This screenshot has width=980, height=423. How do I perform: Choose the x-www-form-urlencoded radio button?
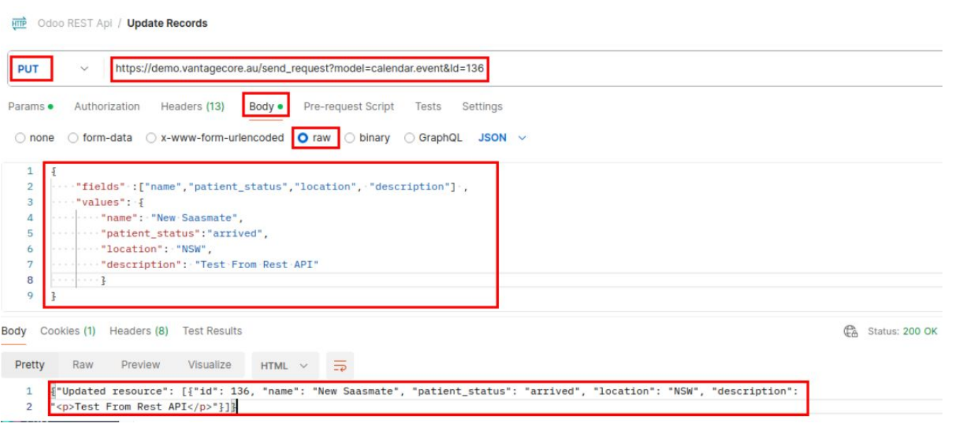151,138
